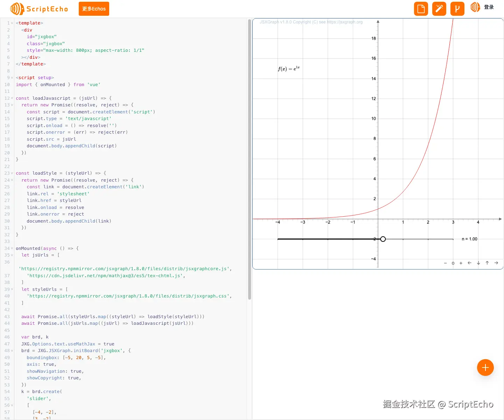
Task: Fold the jsUrls array at line 35
Action: tap(12, 255)
